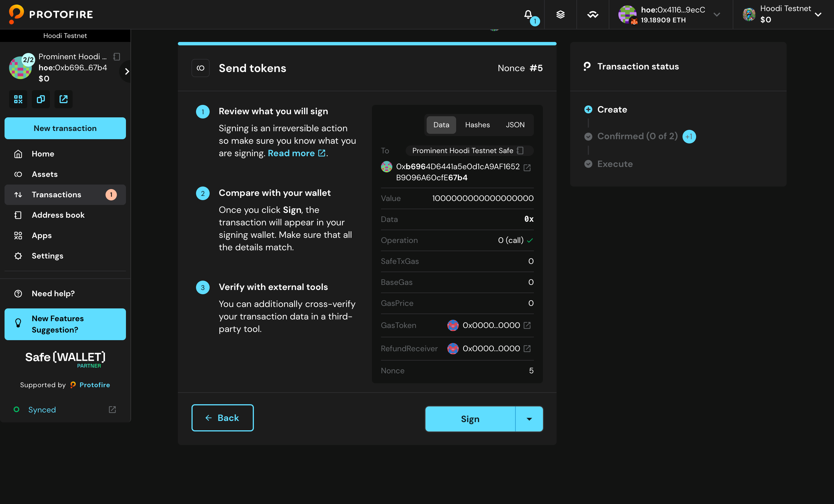834x504 pixels.
Task: Switch to the JSON tab
Action: coord(515,125)
